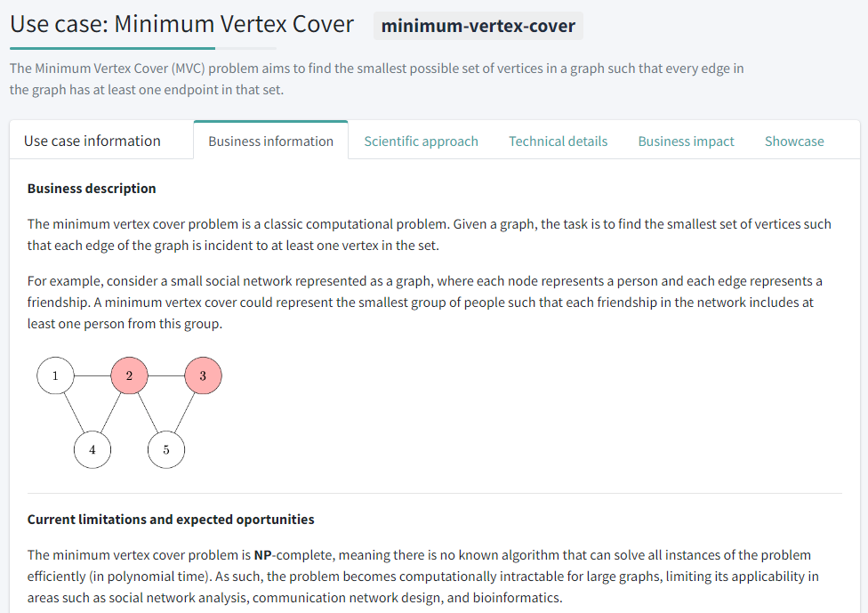868x613 pixels.
Task: Click the minimum-vertex-cover identifier badge
Action: click(478, 26)
